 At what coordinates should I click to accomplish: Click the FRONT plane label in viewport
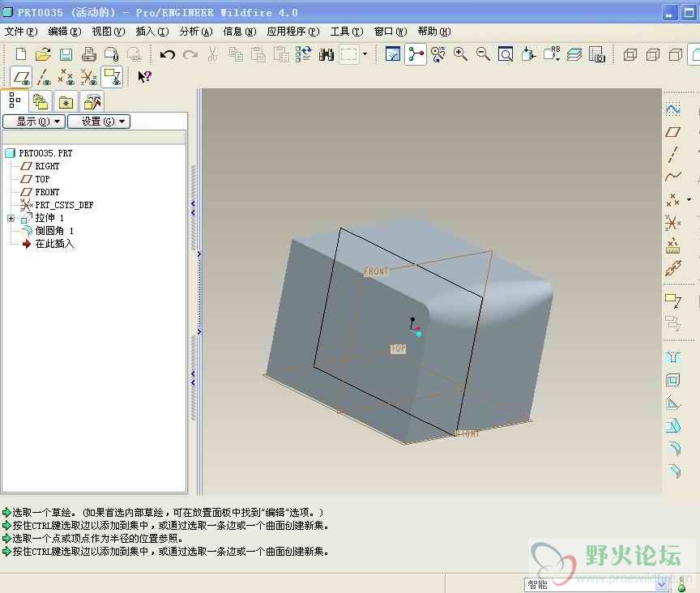point(377,271)
